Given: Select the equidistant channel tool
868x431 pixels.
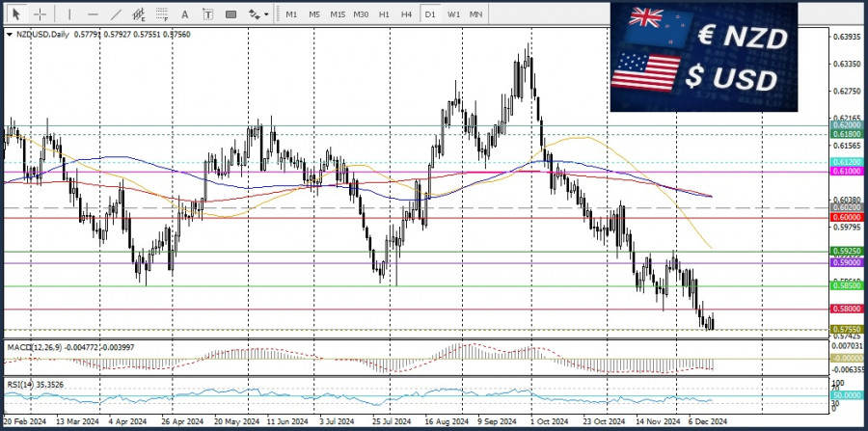Looking at the screenshot, I should [138, 13].
